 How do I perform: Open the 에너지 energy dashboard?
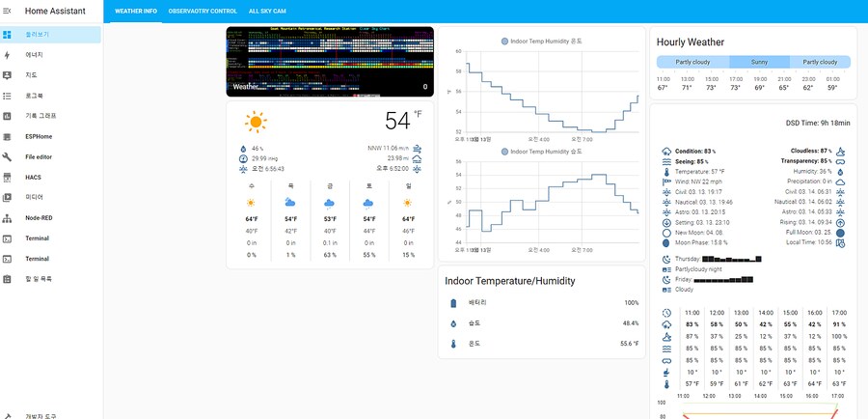(51, 55)
